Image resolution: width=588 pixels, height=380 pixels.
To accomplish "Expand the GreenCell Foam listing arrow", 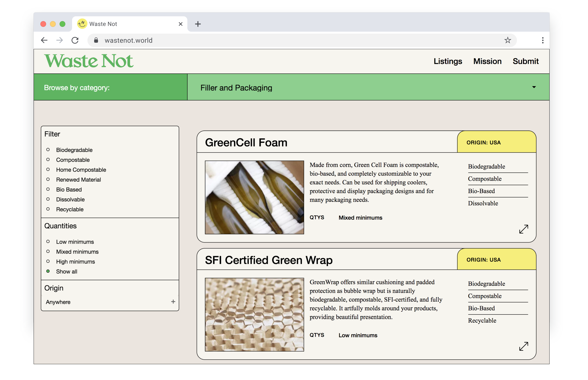I will 523,229.
